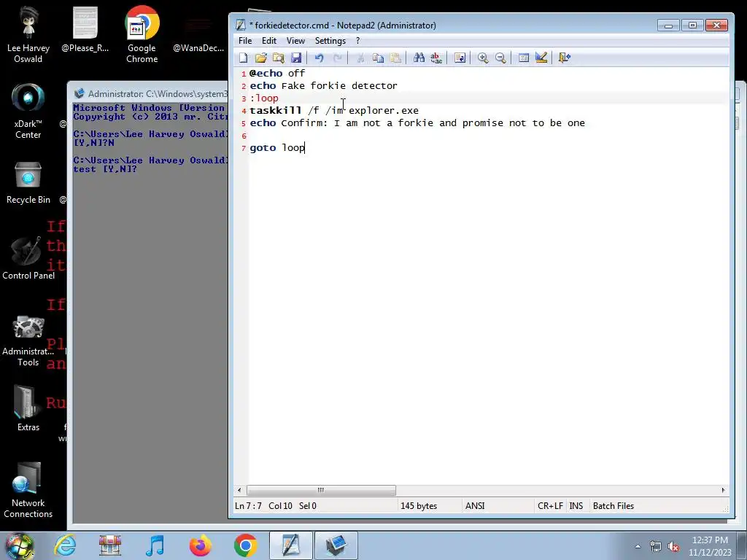Click the horizontal scrollbar left arrow

239,490
